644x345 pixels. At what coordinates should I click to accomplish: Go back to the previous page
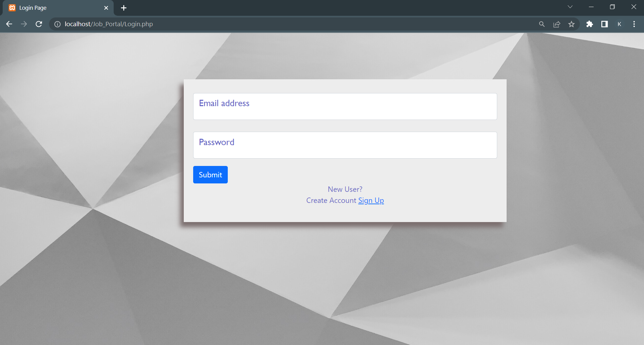(9, 24)
